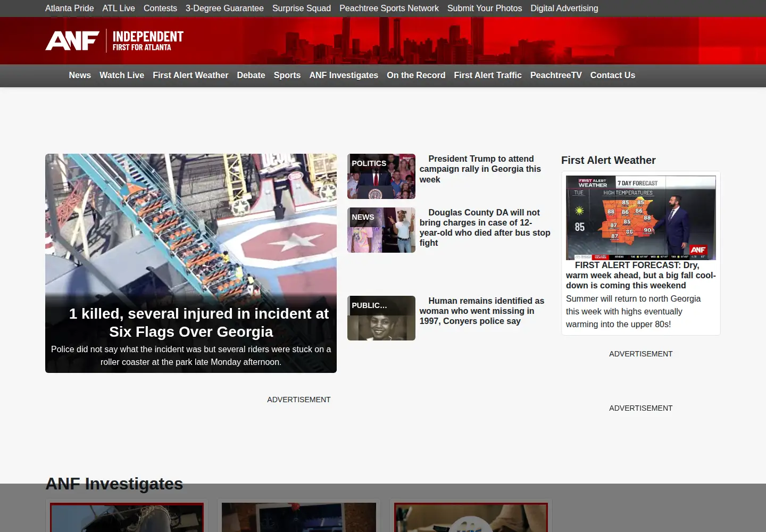
Task: Open First Alert Traffic section
Action: (x=488, y=76)
